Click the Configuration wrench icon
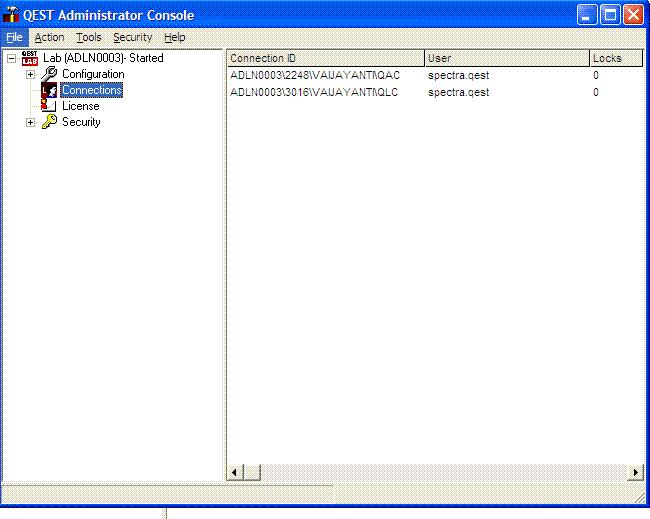The image size is (650, 519). click(x=49, y=74)
